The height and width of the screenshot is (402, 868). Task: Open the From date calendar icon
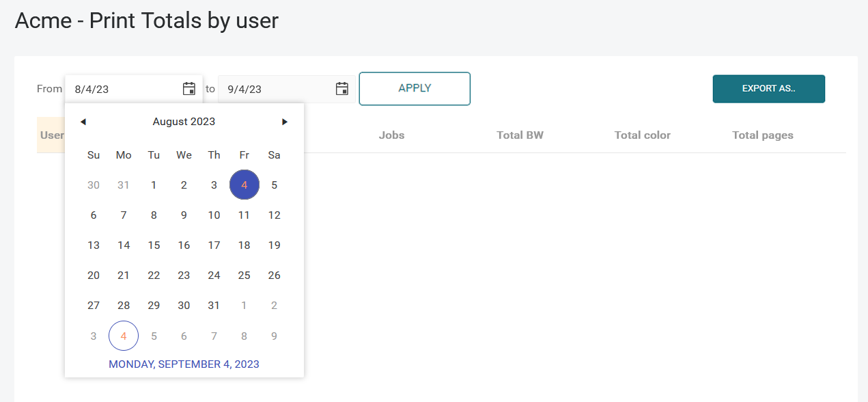(x=189, y=89)
